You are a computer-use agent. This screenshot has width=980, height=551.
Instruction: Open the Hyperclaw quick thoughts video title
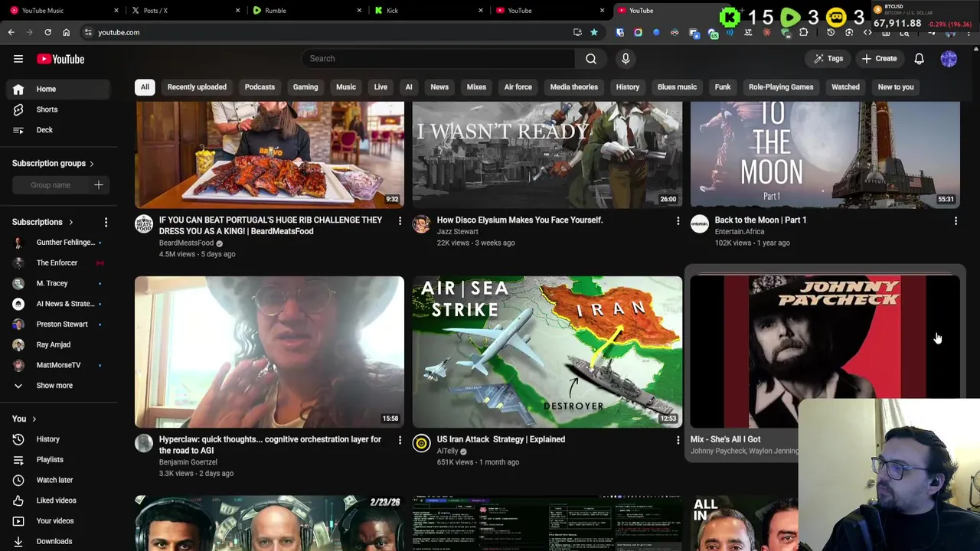[269, 445]
